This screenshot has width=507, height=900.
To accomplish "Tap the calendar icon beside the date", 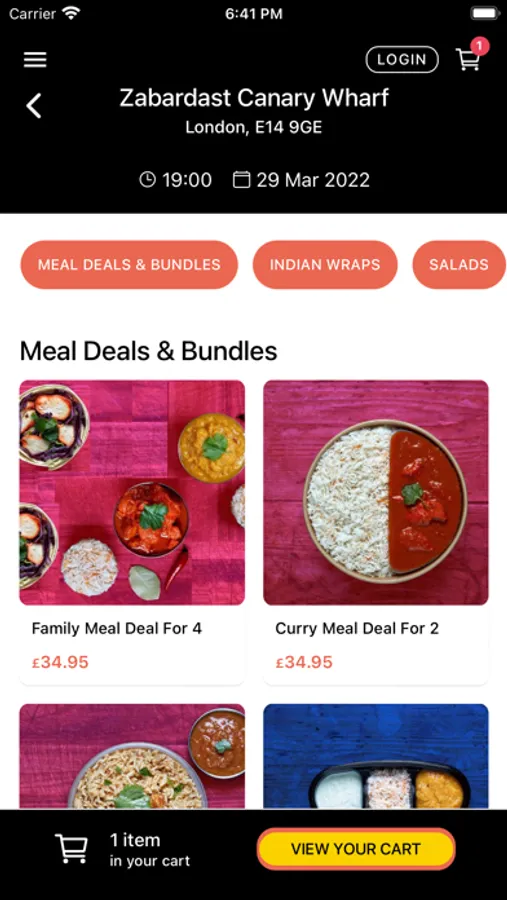I will click(x=242, y=180).
